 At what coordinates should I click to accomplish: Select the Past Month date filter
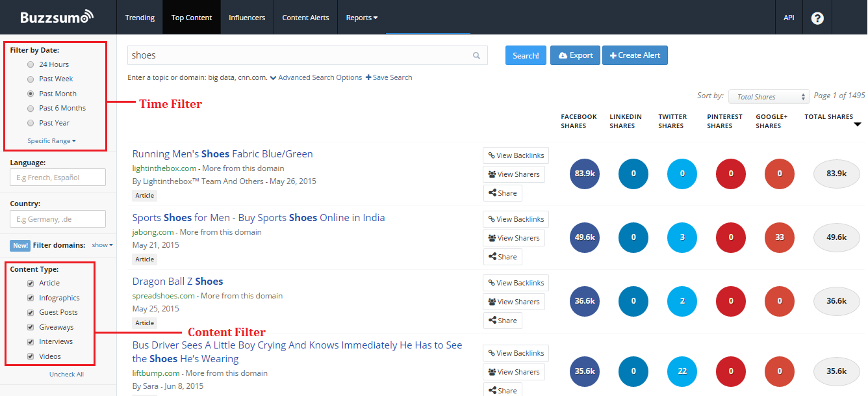pos(31,94)
